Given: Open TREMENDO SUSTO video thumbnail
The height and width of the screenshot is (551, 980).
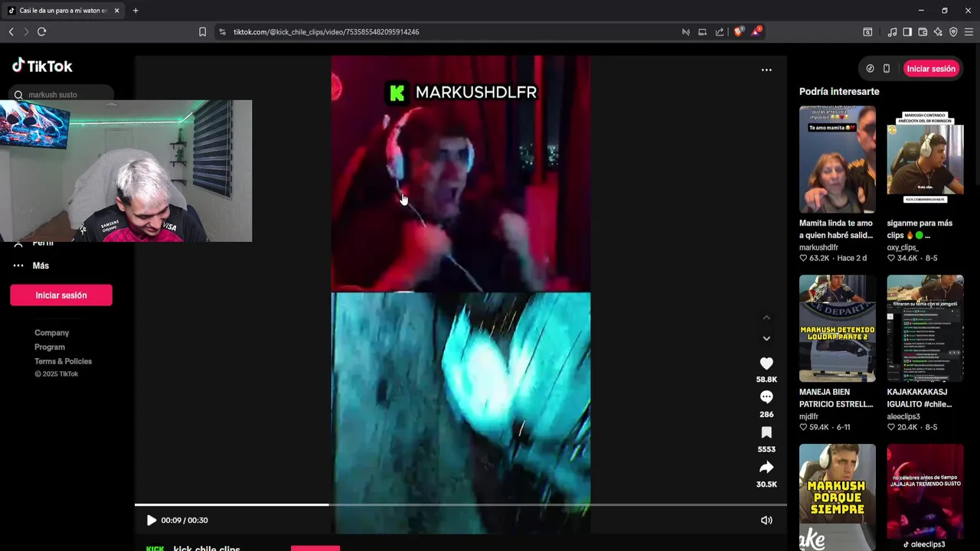Looking at the screenshot, I should [x=925, y=497].
